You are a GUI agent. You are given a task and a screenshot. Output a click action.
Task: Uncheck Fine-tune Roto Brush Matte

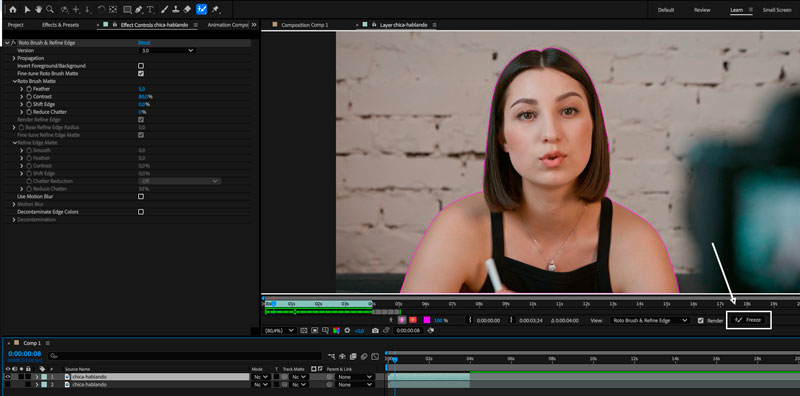tap(141, 73)
